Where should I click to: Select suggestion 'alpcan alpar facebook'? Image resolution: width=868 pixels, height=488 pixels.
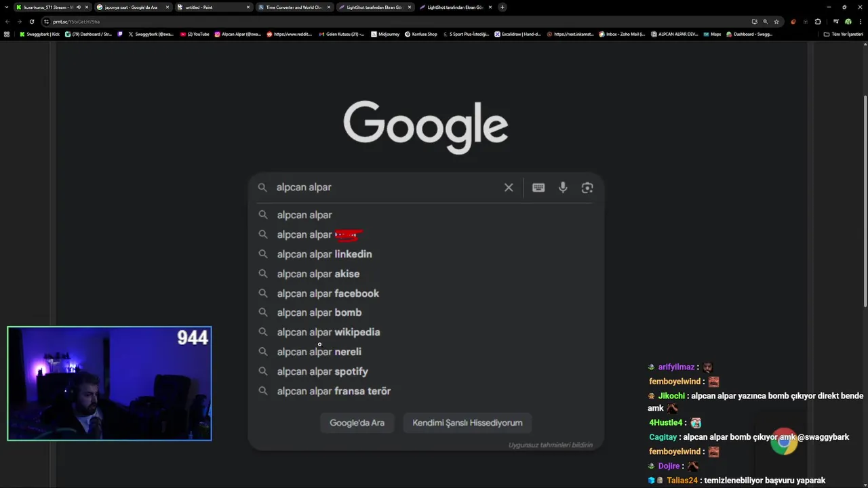click(426, 293)
